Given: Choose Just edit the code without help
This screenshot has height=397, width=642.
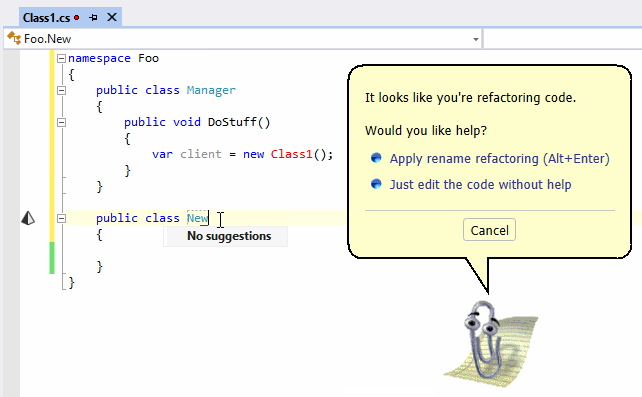Looking at the screenshot, I should [480, 185].
